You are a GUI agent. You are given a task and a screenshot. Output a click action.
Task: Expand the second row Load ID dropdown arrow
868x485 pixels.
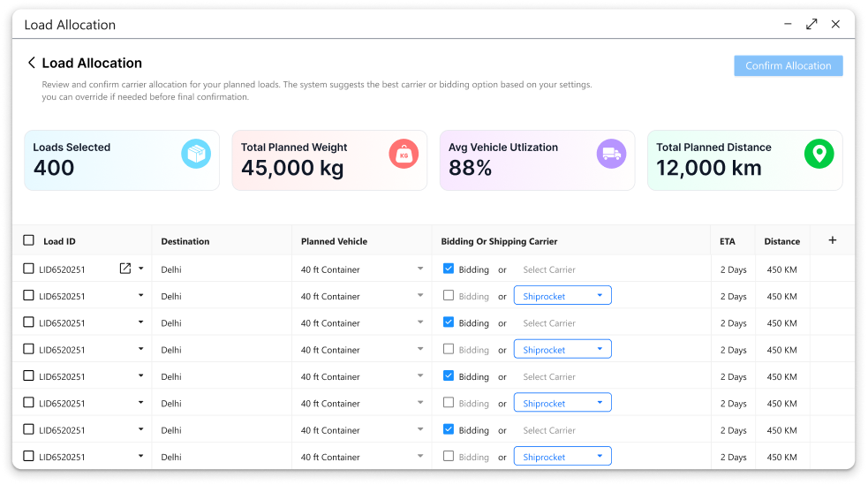(140, 296)
